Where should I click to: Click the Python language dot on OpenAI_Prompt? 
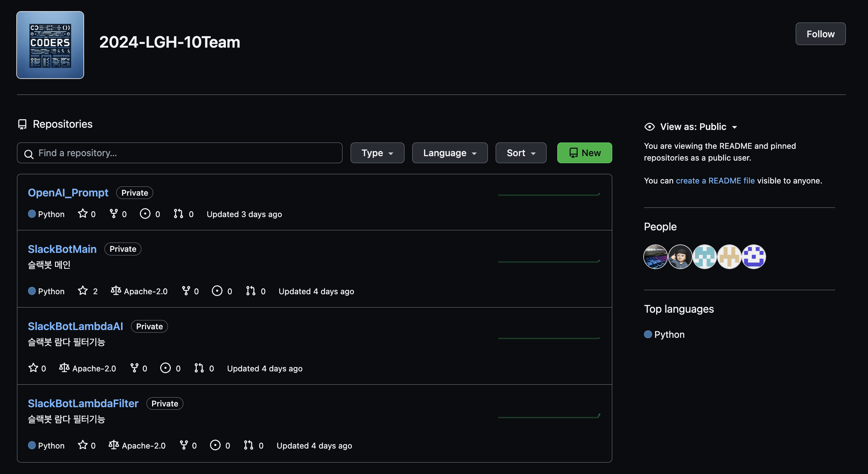[x=32, y=214]
